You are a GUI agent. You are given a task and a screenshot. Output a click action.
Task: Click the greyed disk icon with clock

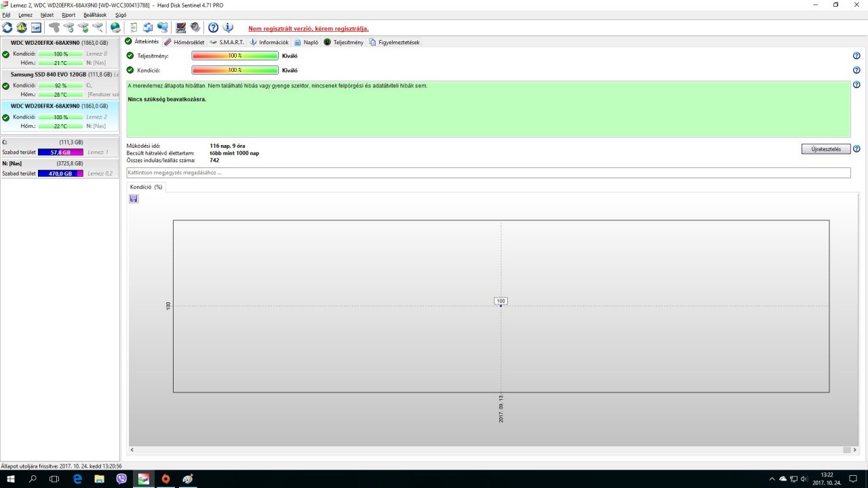(x=68, y=28)
